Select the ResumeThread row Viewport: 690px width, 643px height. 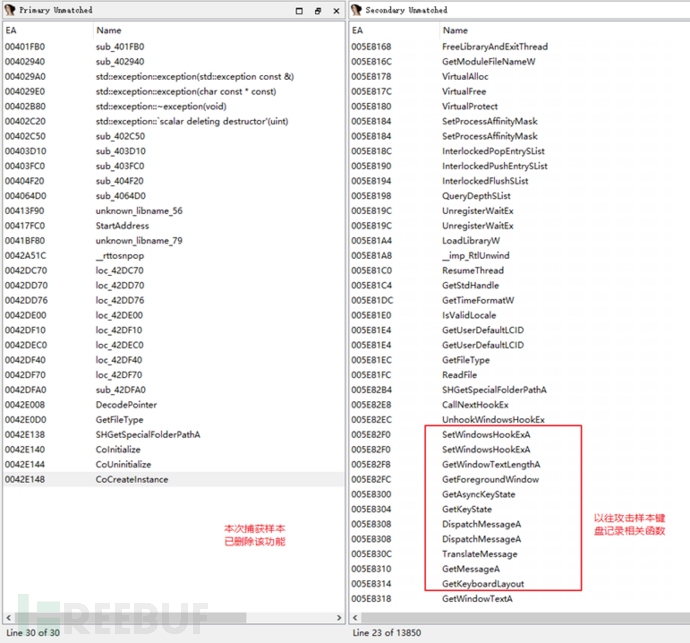tap(520, 271)
